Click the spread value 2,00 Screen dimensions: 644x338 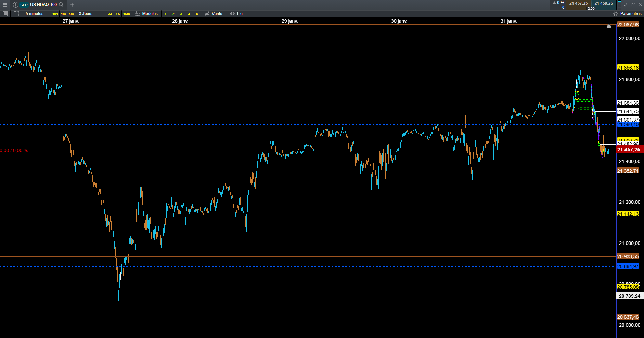[x=591, y=8]
